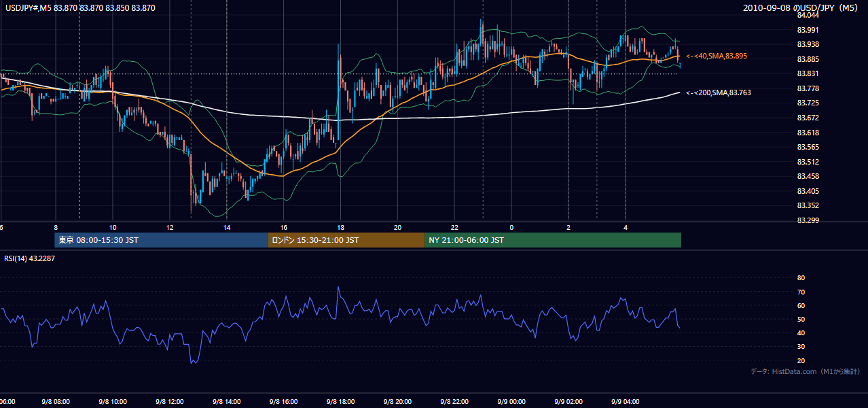
Task: Click price axis label 83.565
Action: click(x=808, y=147)
